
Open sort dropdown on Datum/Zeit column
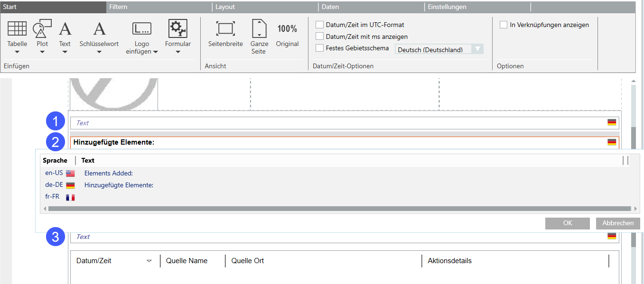tap(149, 261)
